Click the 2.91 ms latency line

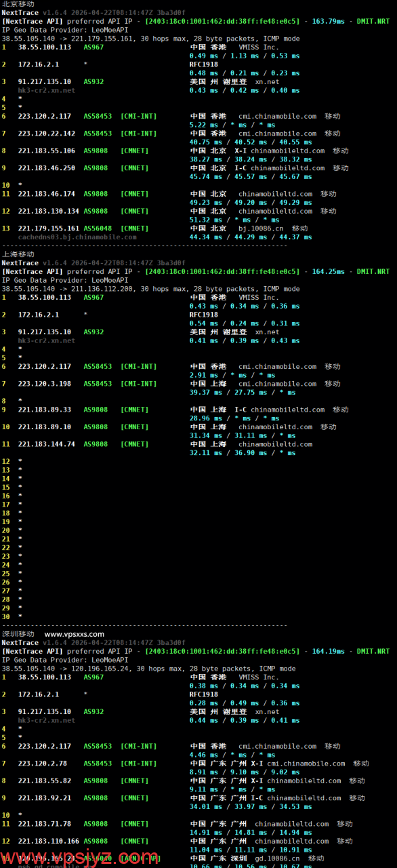[232, 375]
